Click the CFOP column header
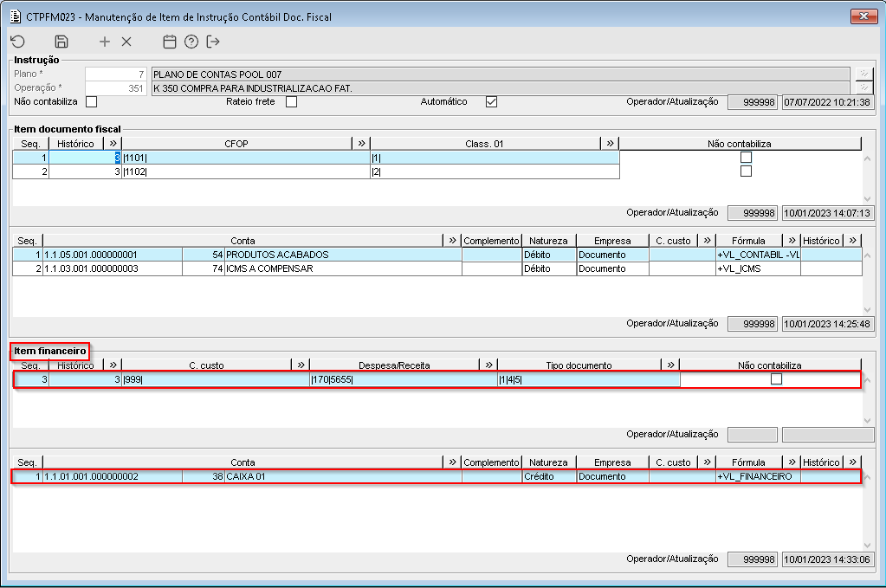Image resolution: width=886 pixels, height=588 pixels. [236, 144]
